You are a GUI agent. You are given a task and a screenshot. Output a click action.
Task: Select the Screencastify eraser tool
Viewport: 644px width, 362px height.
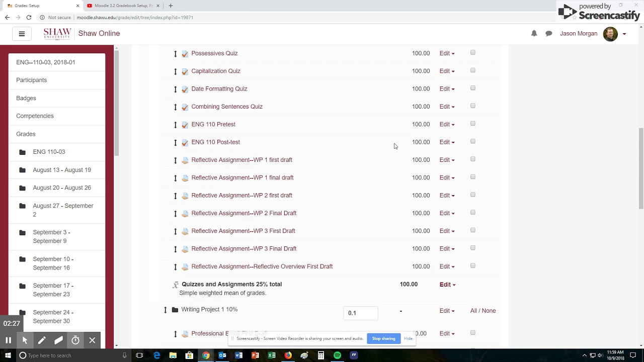click(58, 340)
